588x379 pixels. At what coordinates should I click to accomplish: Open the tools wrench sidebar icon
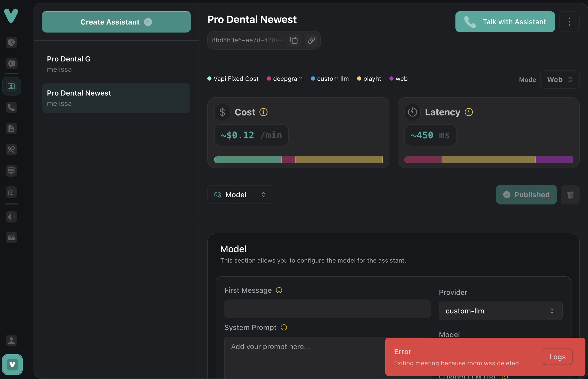pyautogui.click(x=11, y=150)
